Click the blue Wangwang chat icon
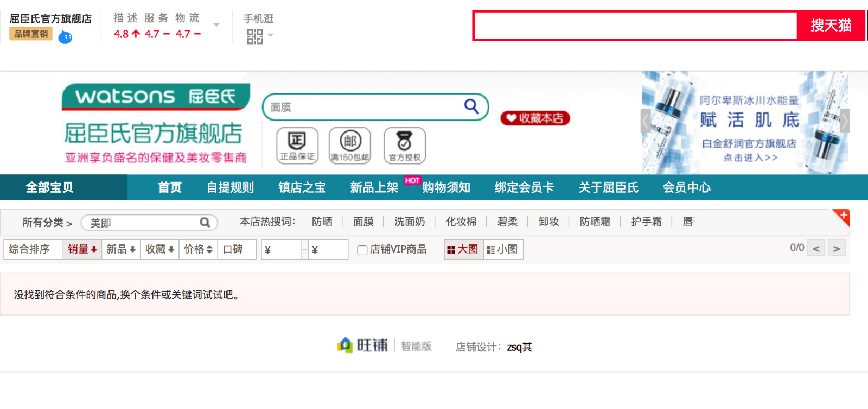Screen dimensions: 868x409 65,37
